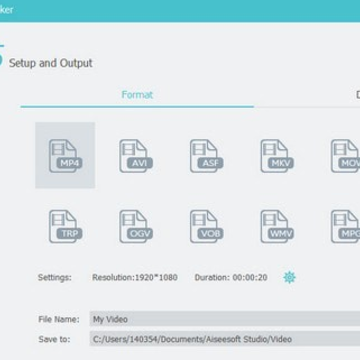Click the Setup and Output heading
The height and width of the screenshot is (360, 360).
tap(51, 63)
